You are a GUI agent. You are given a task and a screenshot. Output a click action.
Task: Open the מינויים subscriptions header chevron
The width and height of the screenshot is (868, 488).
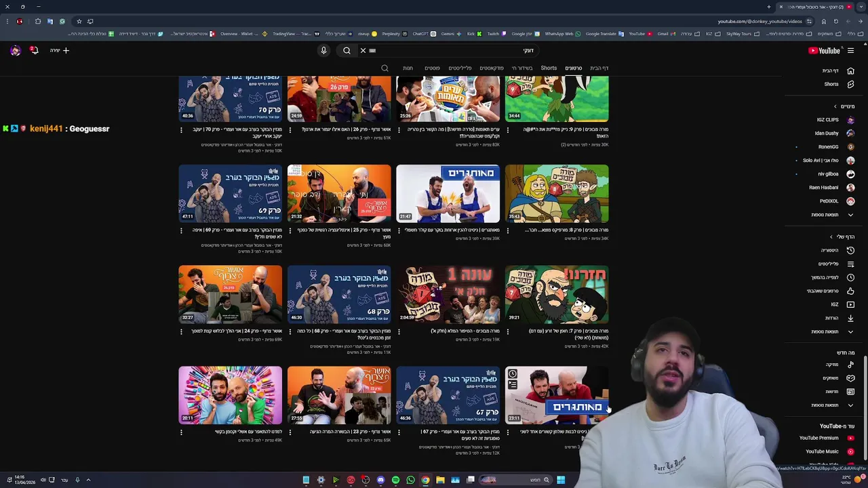click(835, 106)
